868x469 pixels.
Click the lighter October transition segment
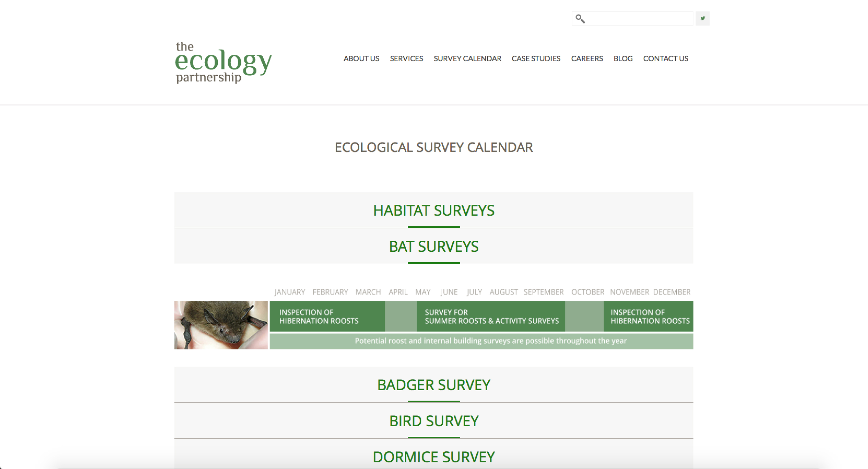tap(584, 316)
